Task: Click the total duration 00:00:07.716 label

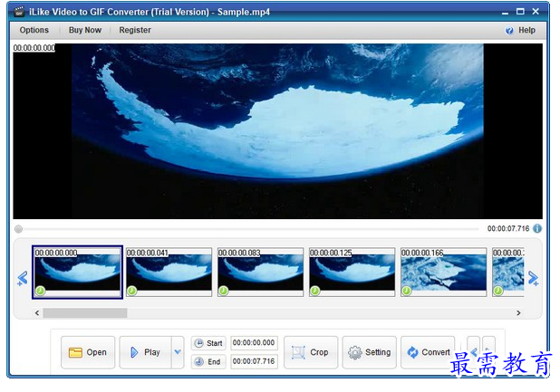Action: point(508,229)
